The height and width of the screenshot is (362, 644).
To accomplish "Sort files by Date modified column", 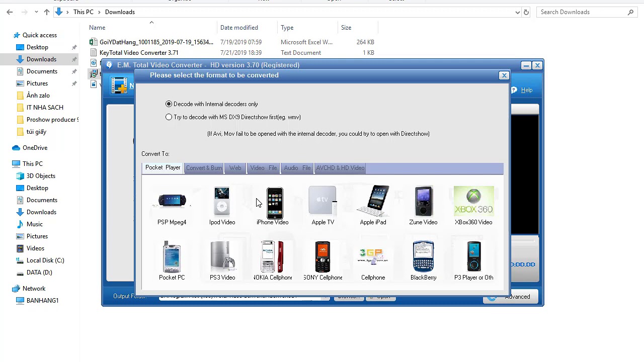I will coord(239,28).
